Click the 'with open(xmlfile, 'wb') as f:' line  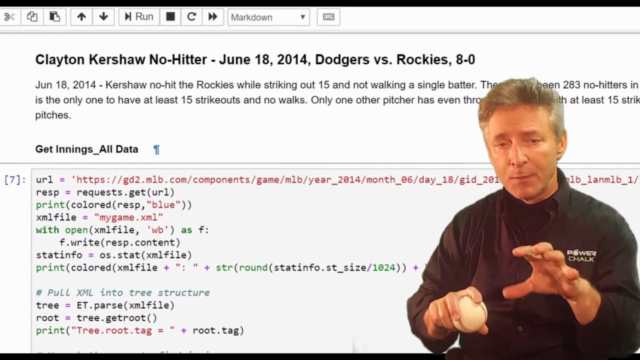[122, 230]
